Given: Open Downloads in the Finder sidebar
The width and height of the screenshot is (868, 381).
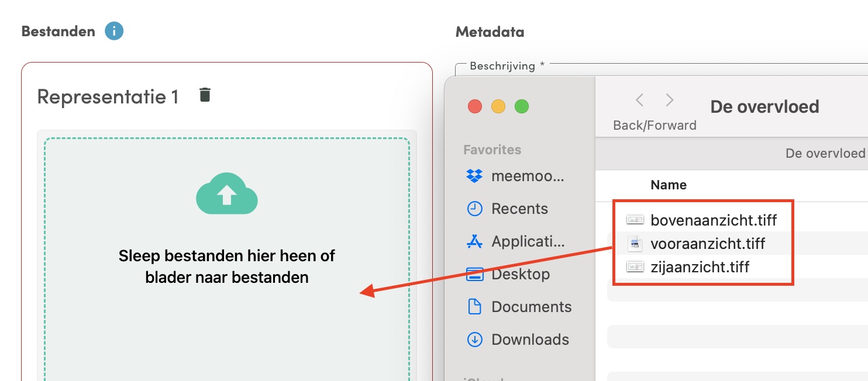Looking at the screenshot, I should pos(517,340).
